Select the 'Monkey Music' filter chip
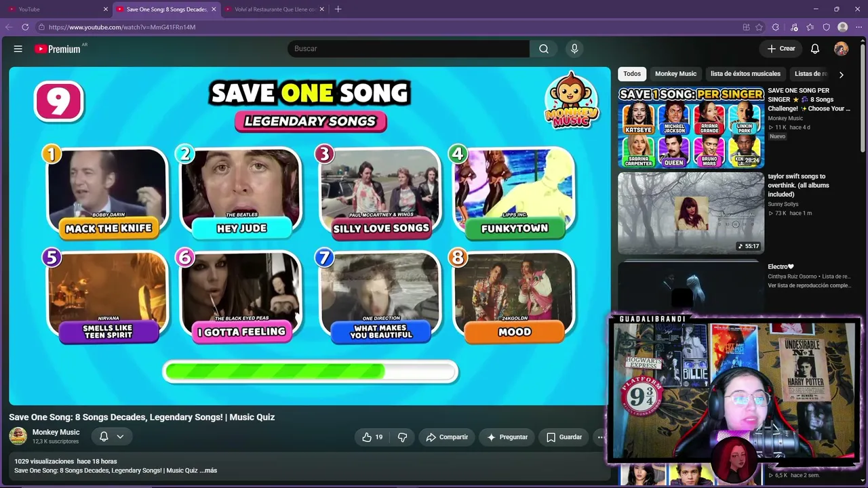Screen dimensions: 868x488 (x=675, y=74)
